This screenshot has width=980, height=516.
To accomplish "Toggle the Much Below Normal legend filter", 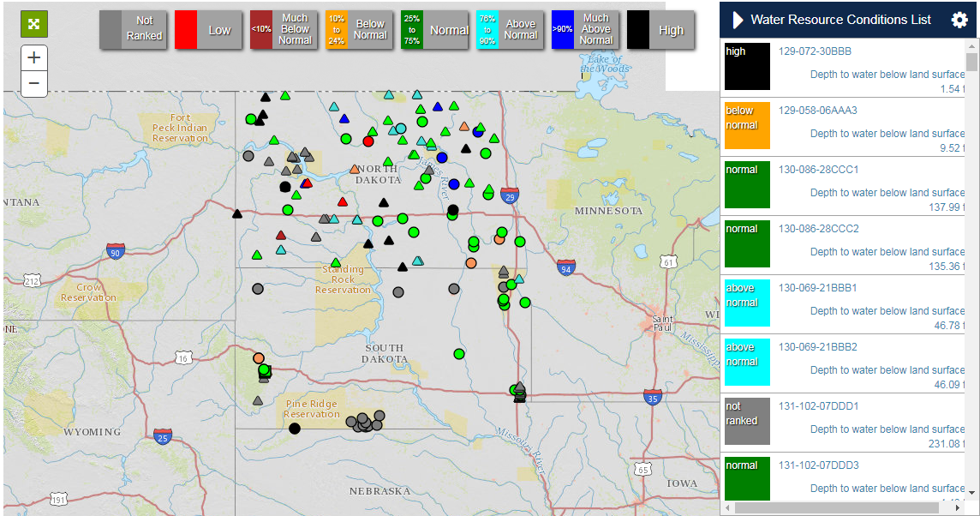I will (x=284, y=30).
